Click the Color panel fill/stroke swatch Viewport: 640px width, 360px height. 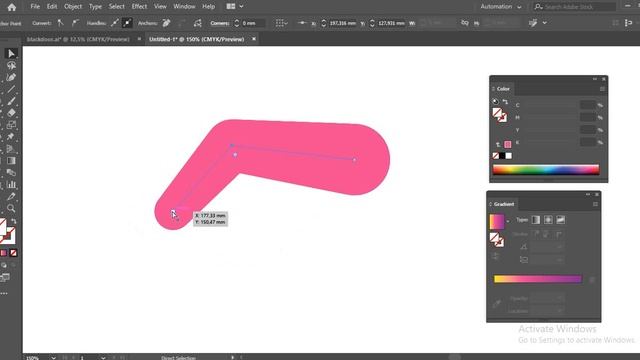[x=499, y=115]
